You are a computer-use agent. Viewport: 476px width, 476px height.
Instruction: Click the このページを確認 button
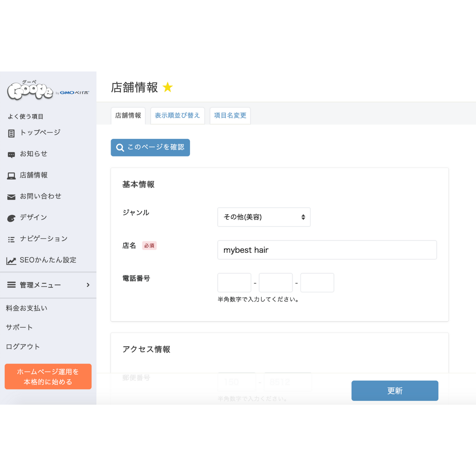[150, 148]
